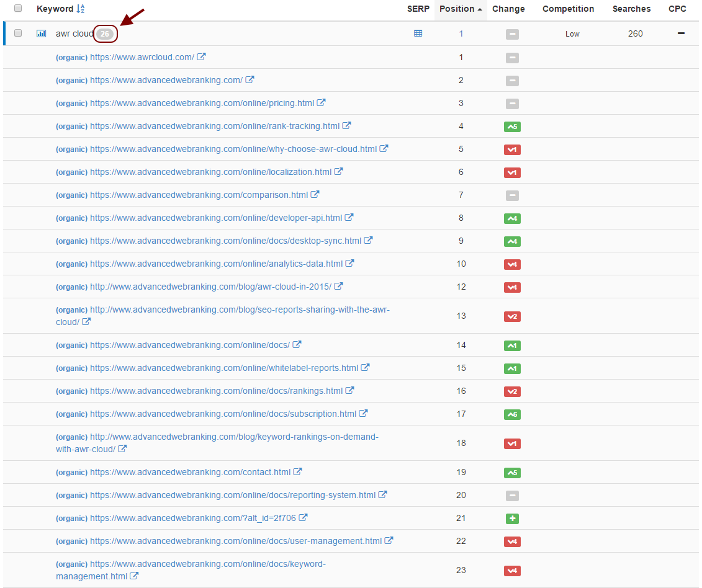Open external link icon for whitelabel-reports.html

coord(366,367)
